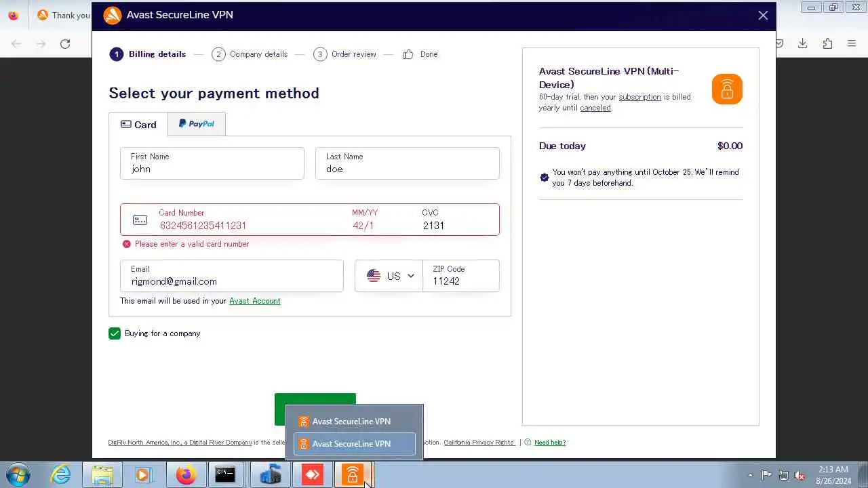Click the Email field with rigmond@gmail.com
This screenshot has width=868, height=488.
[x=232, y=276]
